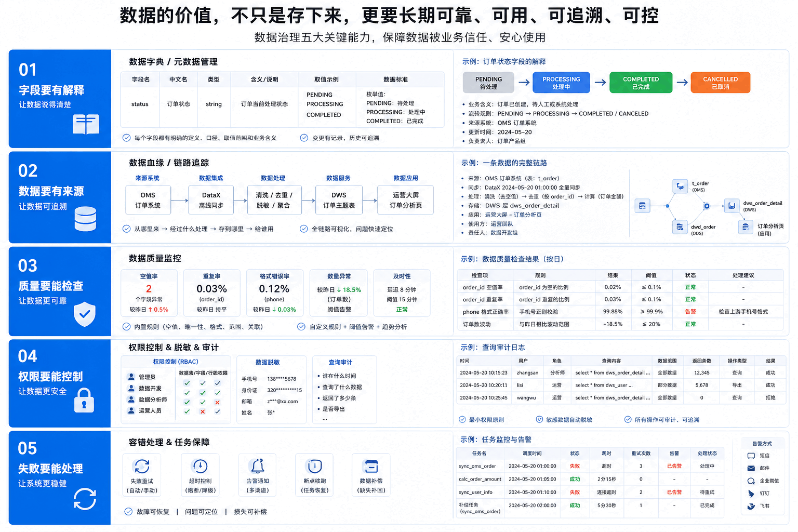Screen dimensions: 798x532
Task: Click the t_order (OMS) node icon
Action: coord(680,186)
